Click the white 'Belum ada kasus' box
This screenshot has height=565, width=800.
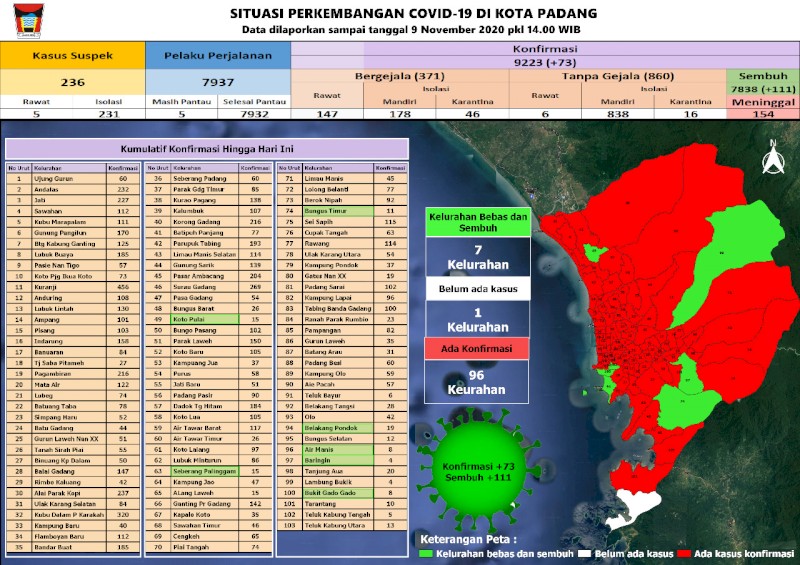tap(478, 289)
